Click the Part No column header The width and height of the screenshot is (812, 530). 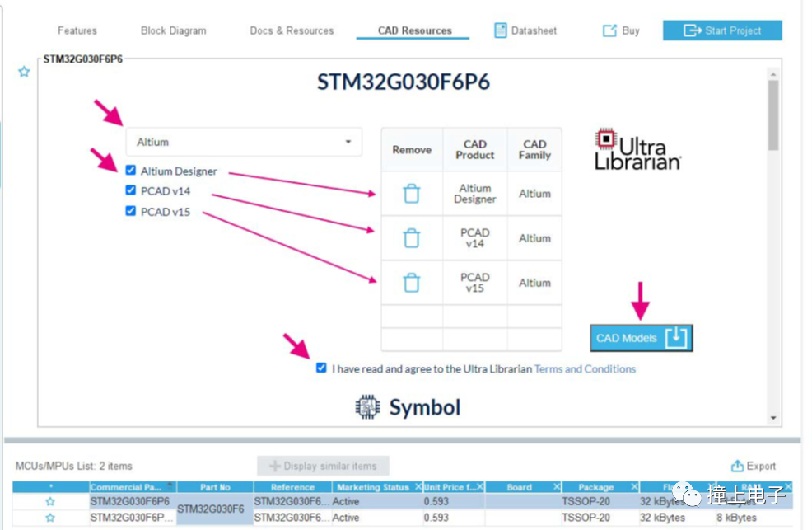[x=215, y=487]
